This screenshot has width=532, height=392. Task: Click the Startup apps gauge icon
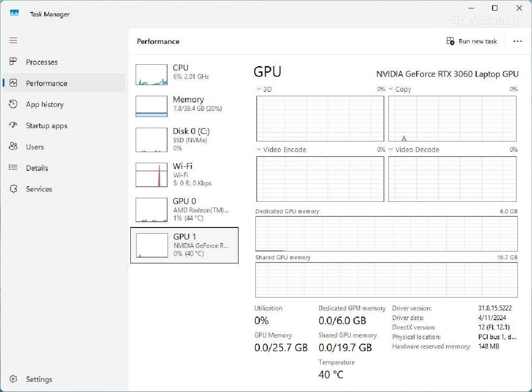click(x=13, y=125)
